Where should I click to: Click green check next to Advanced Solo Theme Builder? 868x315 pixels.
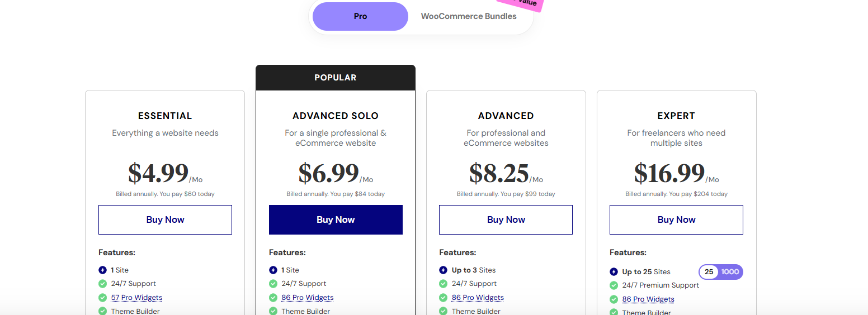273,312
